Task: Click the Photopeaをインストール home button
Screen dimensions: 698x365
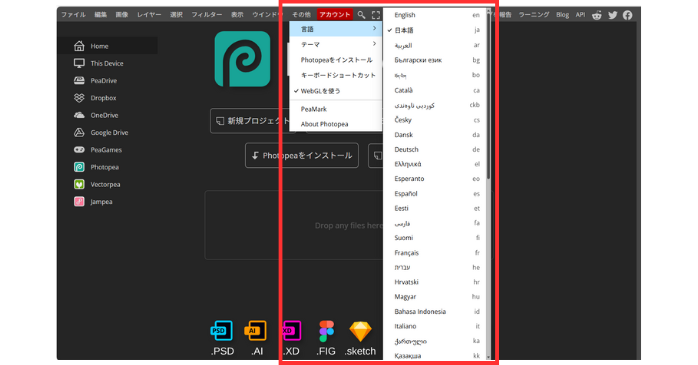Action: click(x=302, y=155)
